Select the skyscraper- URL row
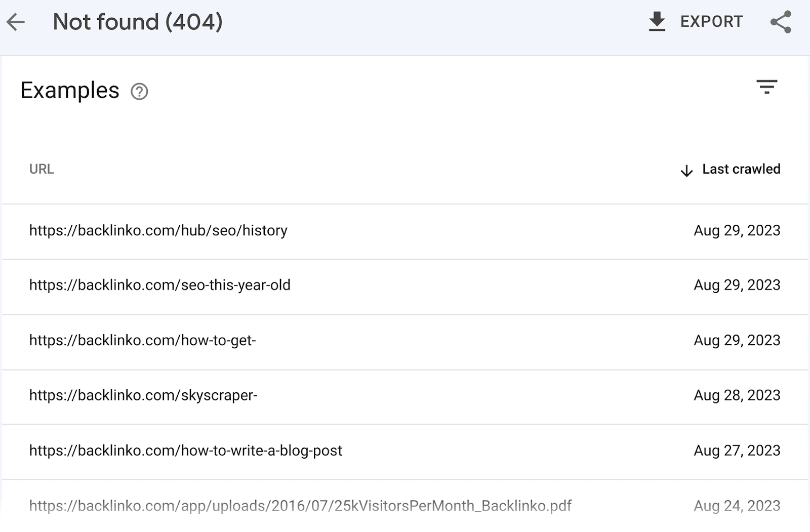810x532 pixels. coord(143,395)
